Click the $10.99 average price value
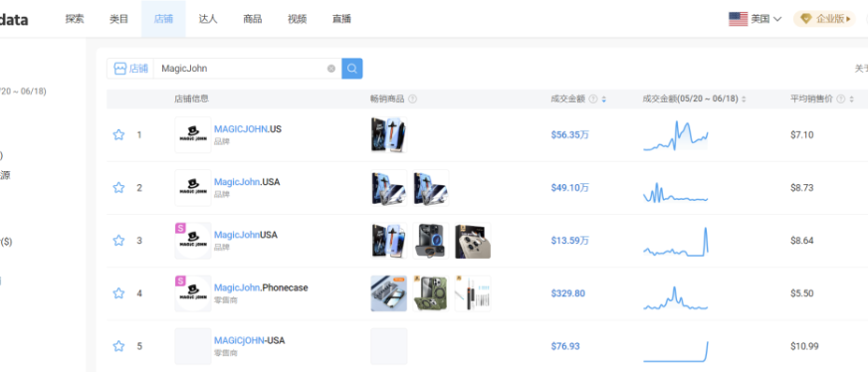868x372 pixels. 804,346
